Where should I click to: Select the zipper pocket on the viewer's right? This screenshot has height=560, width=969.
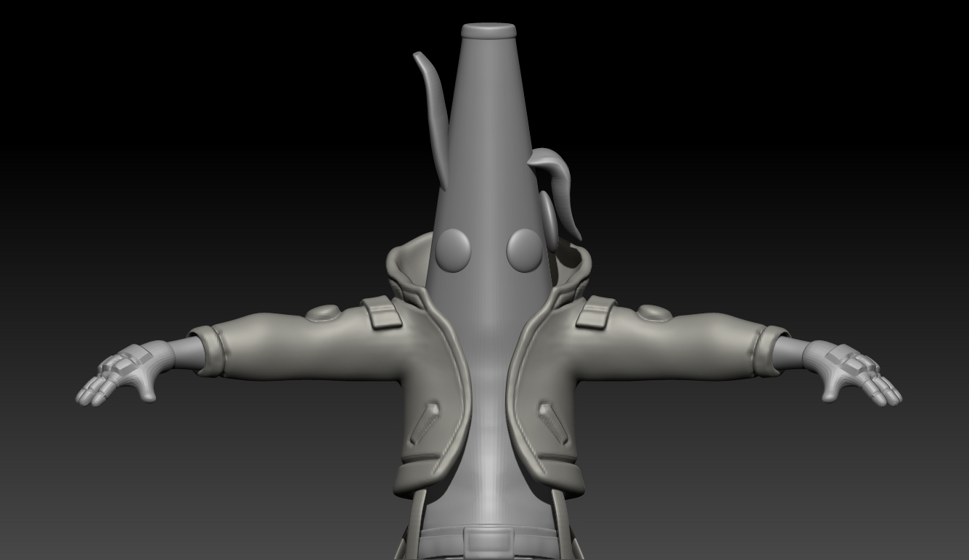[552, 424]
